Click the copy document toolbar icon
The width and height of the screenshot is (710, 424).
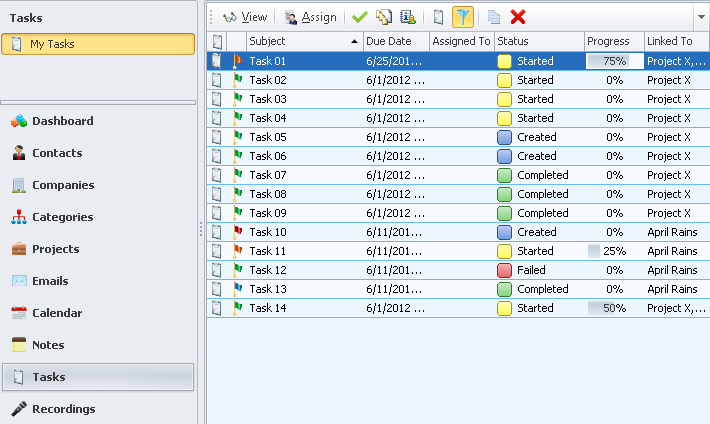(494, 17)
